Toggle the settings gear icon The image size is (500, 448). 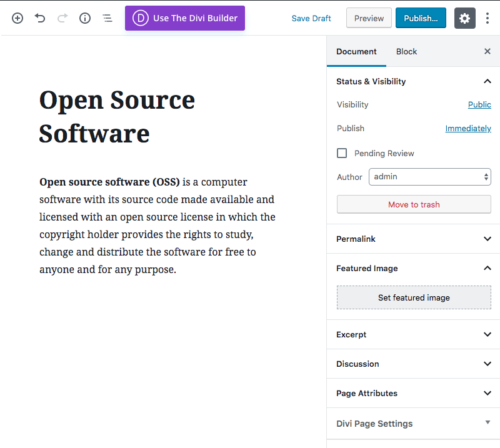pyautogui.click(x=464, y=18)
